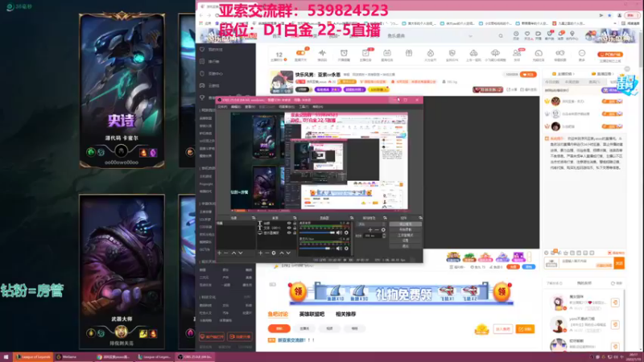Open the fans people icon in Douyu toolbar
The height and width of the screenshot is (362, 644).
pyautogui.click(x=517, y=54)
